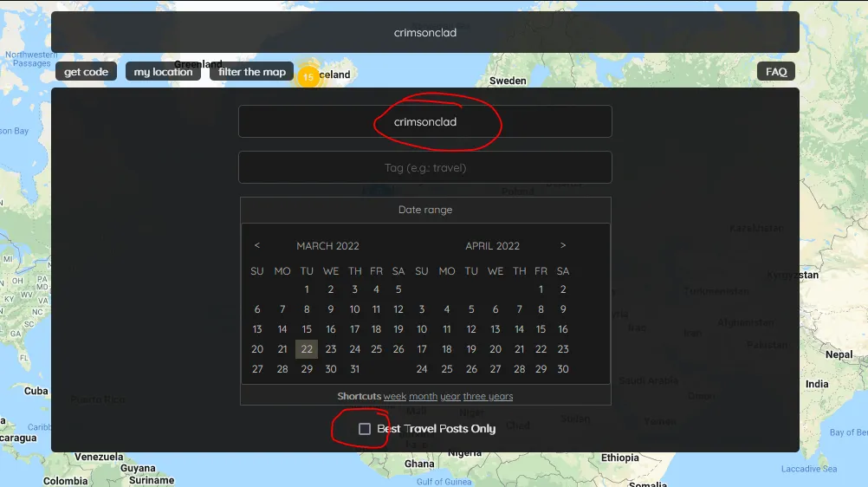Screen dimensions: 868x487
Task: Click the Colombia label on the map
Action: (x=65, y=481)
